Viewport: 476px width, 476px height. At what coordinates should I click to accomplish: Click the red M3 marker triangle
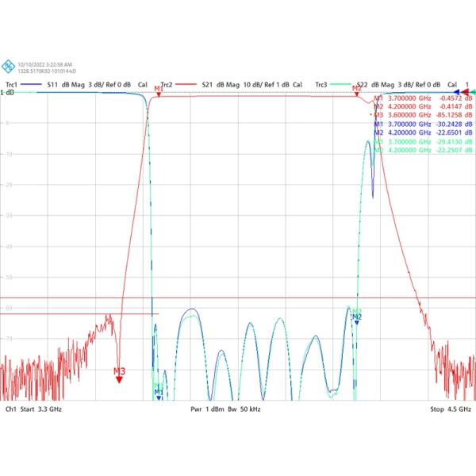point(119,378)
